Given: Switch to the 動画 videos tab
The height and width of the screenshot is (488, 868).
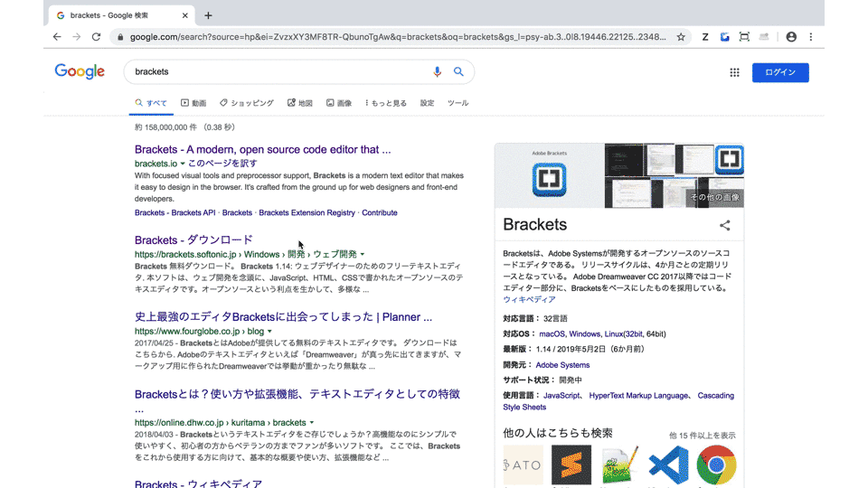Looking at the screenshot, I should (x=193, y=103).
